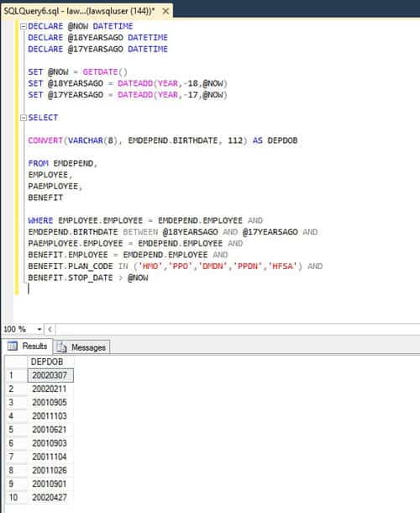Select cell 20010903 in row 6
The height and width of the screenshot is (513, 420).
[50, 443]
